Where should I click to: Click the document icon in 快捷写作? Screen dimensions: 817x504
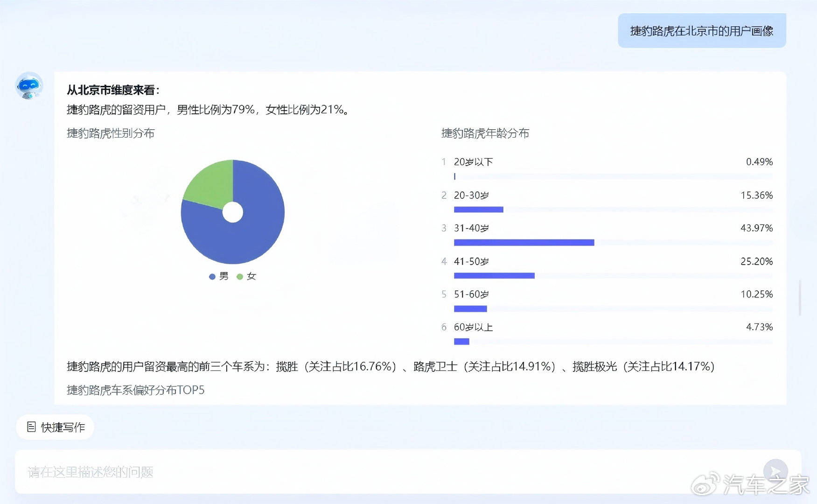(x=31, y=427)
